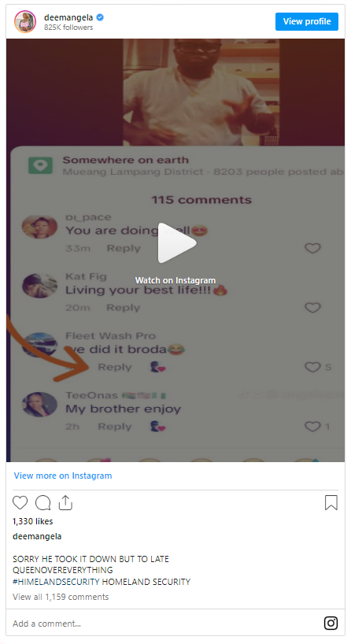
Task: Tap the heart next to Kat Fig comment
Action: (312, 308)
